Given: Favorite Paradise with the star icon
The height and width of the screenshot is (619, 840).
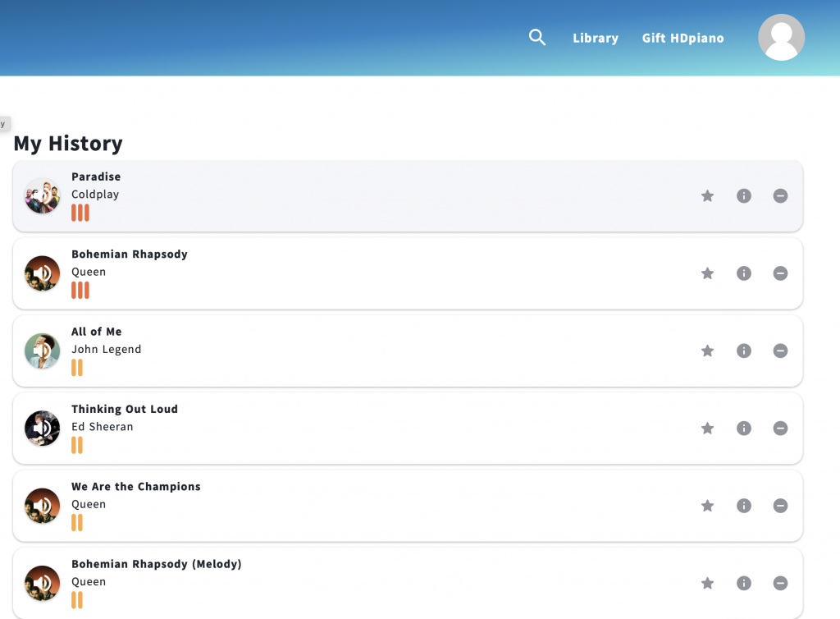Looking at the screenshot, I should (707, 196).
